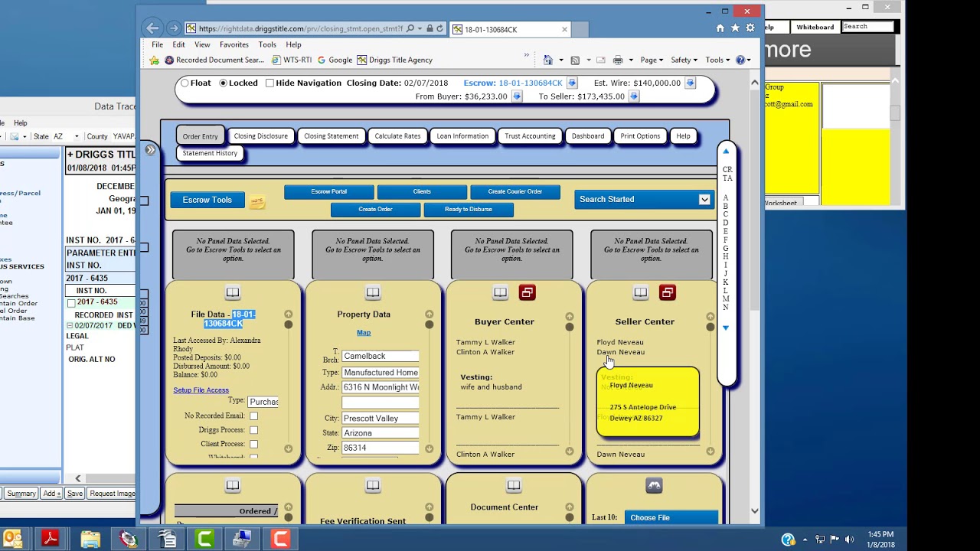Click the red window icon in Seller Center
Screen dimensions: 980x551
click(x=668, y=292)
